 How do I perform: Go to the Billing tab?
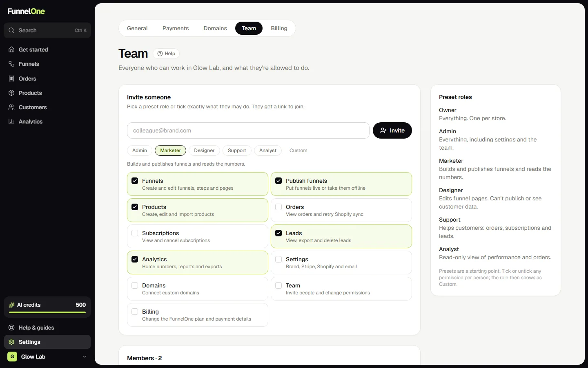279,28
